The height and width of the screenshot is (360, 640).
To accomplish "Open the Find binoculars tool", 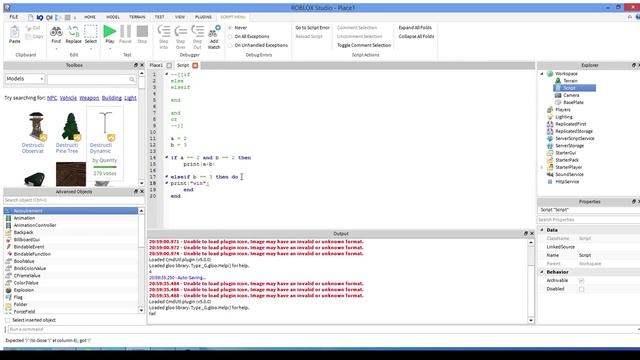I will pos(56,31).
